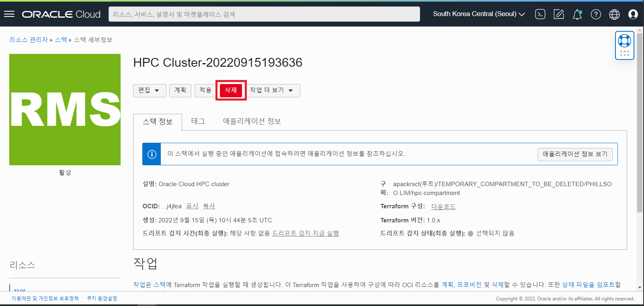This screenshot has height=306, width=644.
Task: Click the 프로비전 link in description
Action: [x=469, y=285]
